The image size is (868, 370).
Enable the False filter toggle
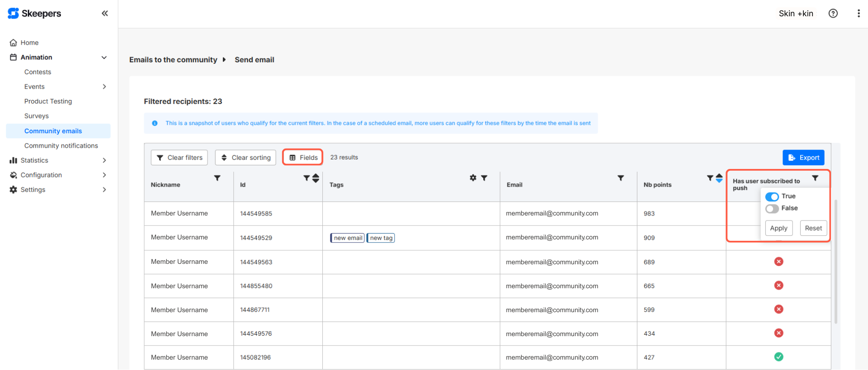pyautogui.click(x=772, y=209)
